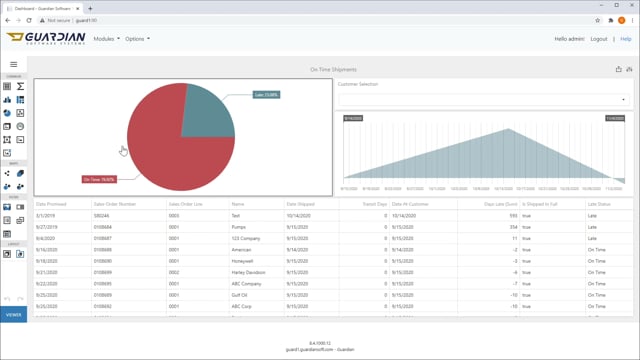Switch to VIEWER mode
640x360 pixels.
(x=13, y=315)
